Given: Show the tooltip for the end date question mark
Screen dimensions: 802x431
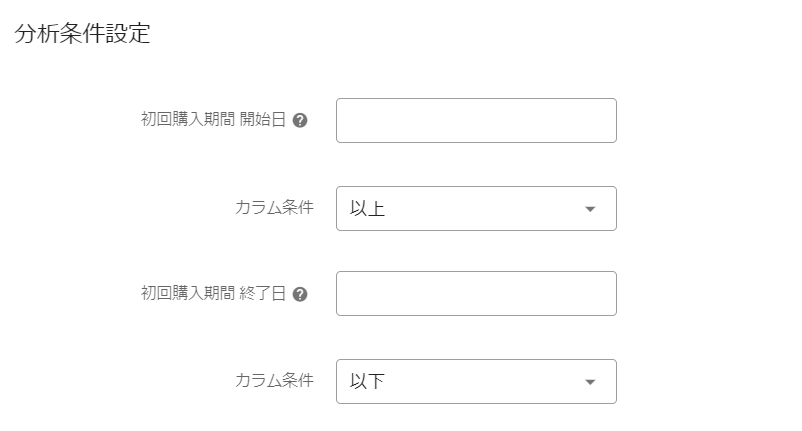Looking at the screenshot, I should click(300, 294).
